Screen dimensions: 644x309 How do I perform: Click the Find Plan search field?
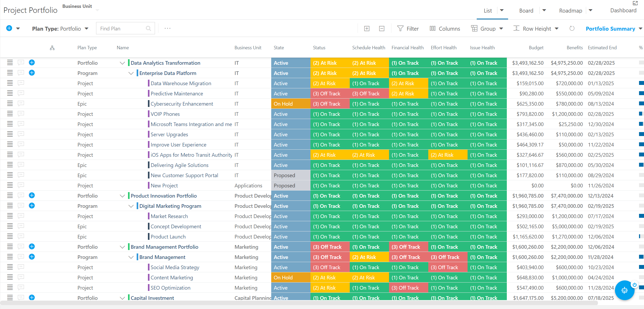tap(125, 28)
